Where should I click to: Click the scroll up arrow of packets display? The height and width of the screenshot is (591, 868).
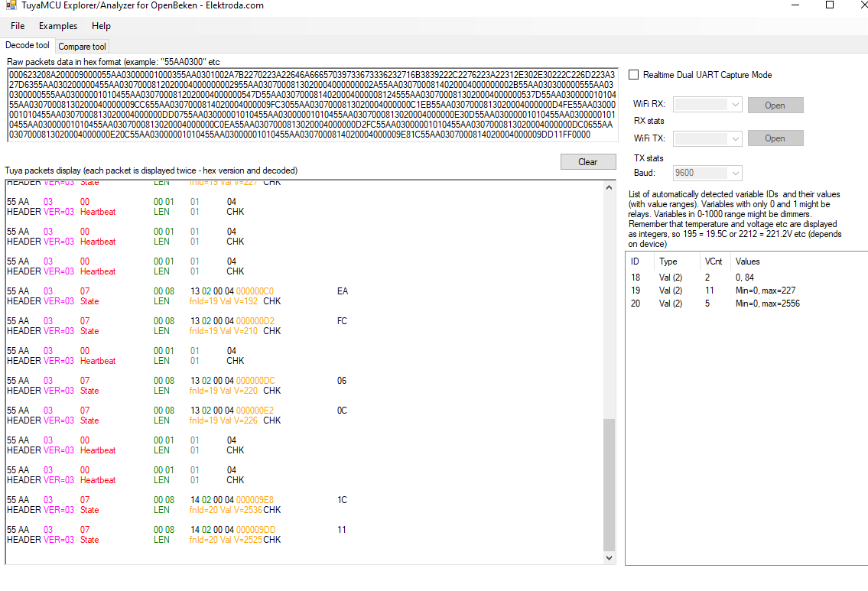pyautogui.click(x=609, y=187)
